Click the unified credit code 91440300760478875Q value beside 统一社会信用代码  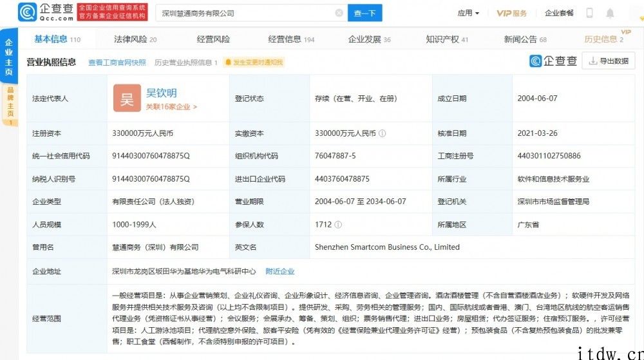[151, 156]
